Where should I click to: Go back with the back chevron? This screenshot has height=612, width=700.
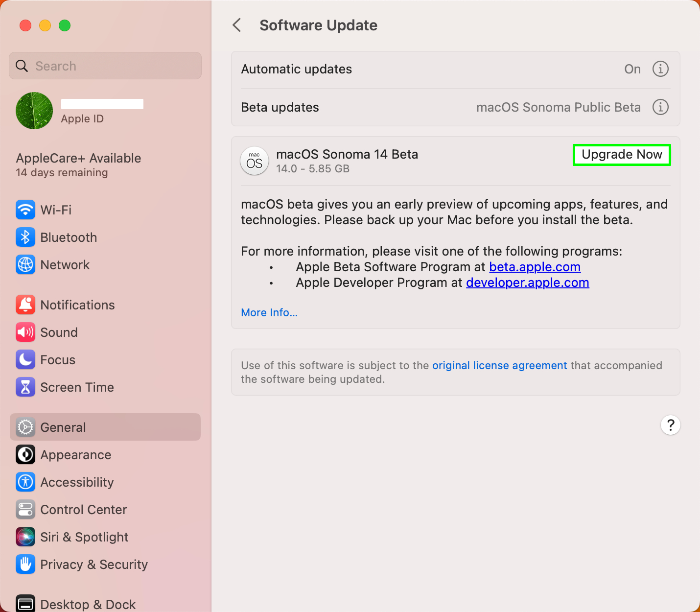tap(237, 25)
